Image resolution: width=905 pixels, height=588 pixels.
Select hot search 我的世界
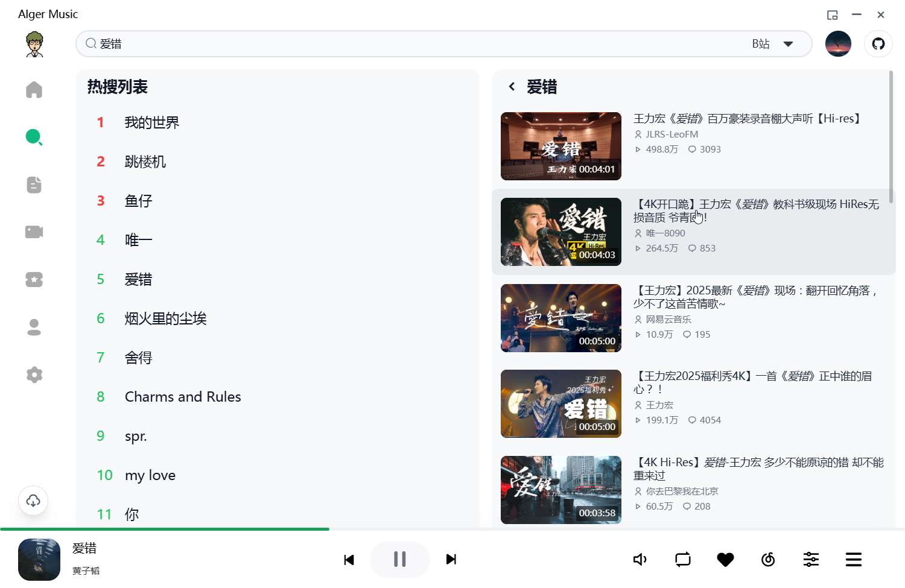(x=152, y=123)
